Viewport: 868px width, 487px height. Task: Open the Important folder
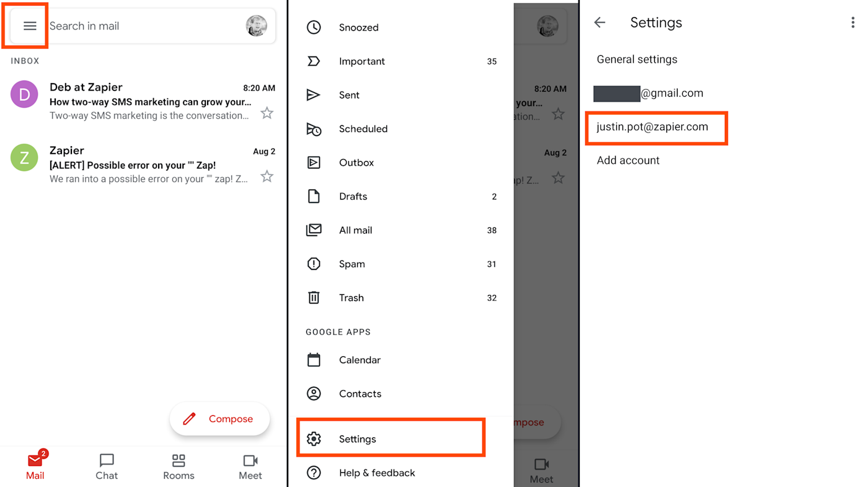[401, 61]
